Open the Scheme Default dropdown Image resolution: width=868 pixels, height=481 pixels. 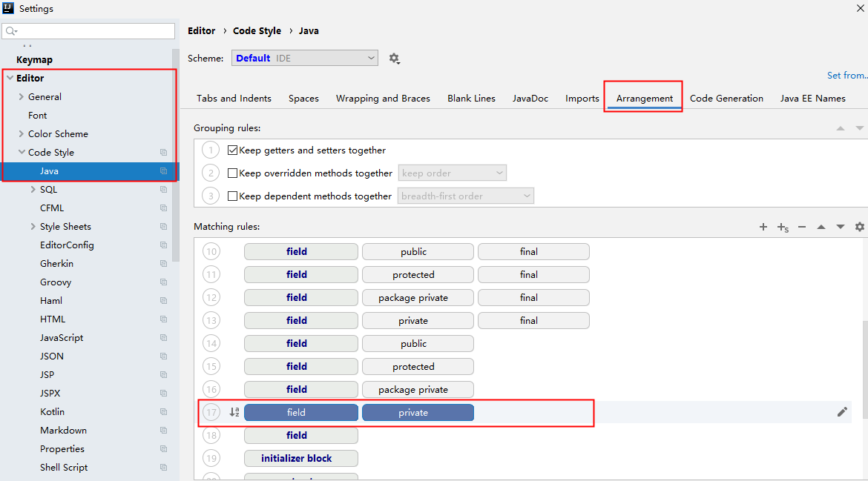(304, 58)
